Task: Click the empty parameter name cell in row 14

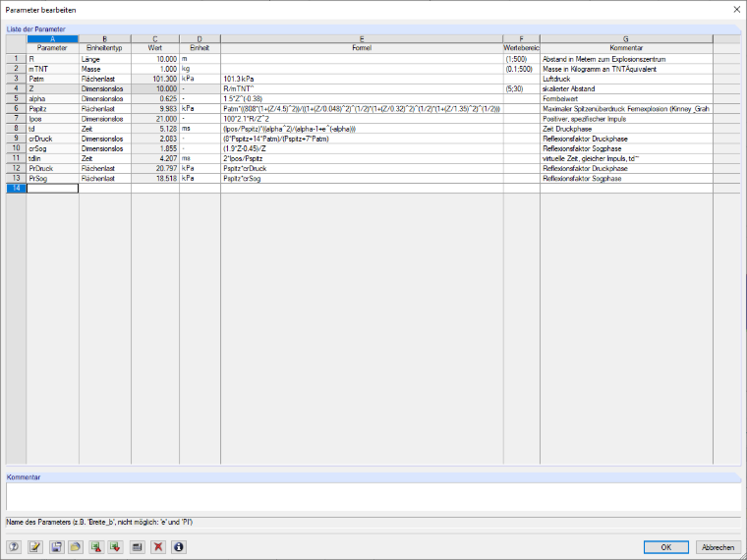Action: point(52,189)
